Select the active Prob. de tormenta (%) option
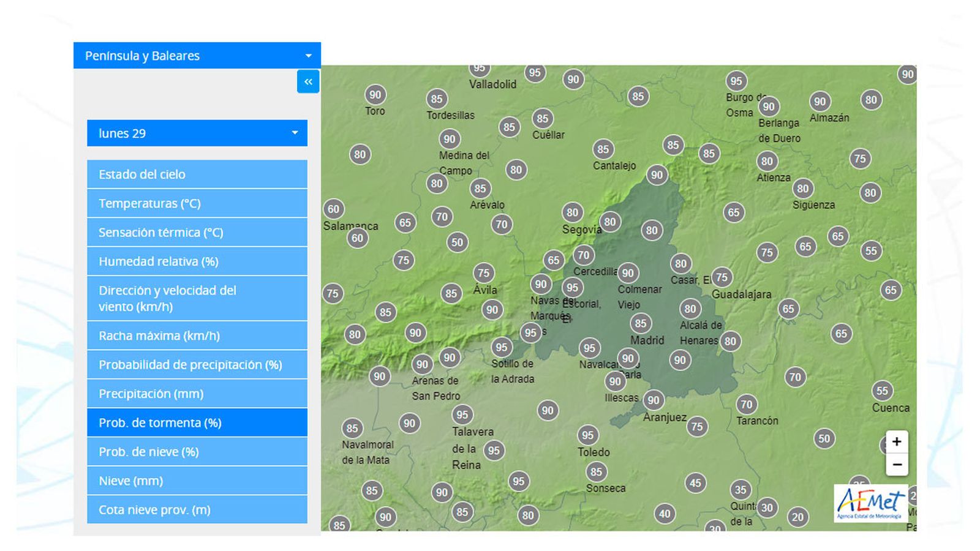980x551 pixels. 197,423
